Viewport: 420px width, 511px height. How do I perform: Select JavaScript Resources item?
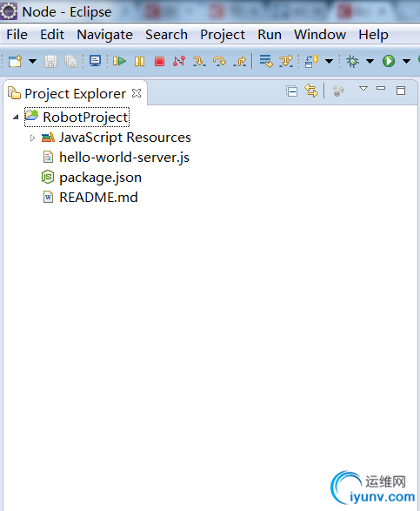(117, 138)
